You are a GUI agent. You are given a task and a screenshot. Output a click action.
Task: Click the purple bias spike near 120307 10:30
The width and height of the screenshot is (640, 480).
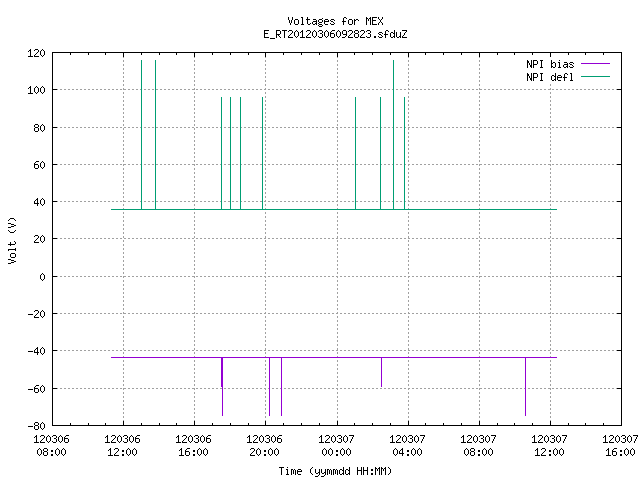pyautogui.click(x=525, y=387)
